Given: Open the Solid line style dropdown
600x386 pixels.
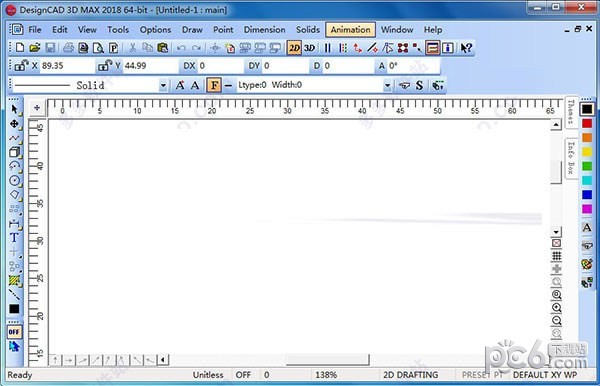Looking at the screenshot, I should point(163,85).
